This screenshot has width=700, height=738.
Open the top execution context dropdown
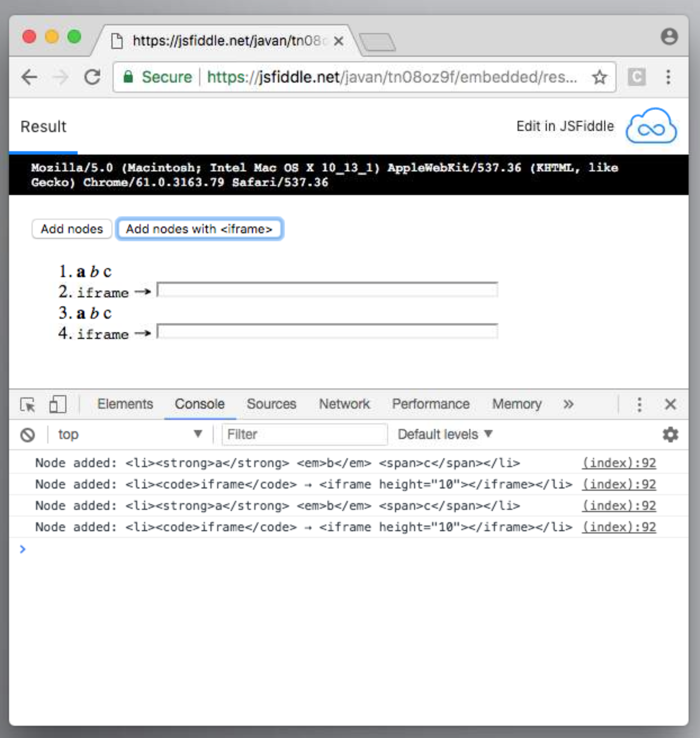(x=130, y=434)
